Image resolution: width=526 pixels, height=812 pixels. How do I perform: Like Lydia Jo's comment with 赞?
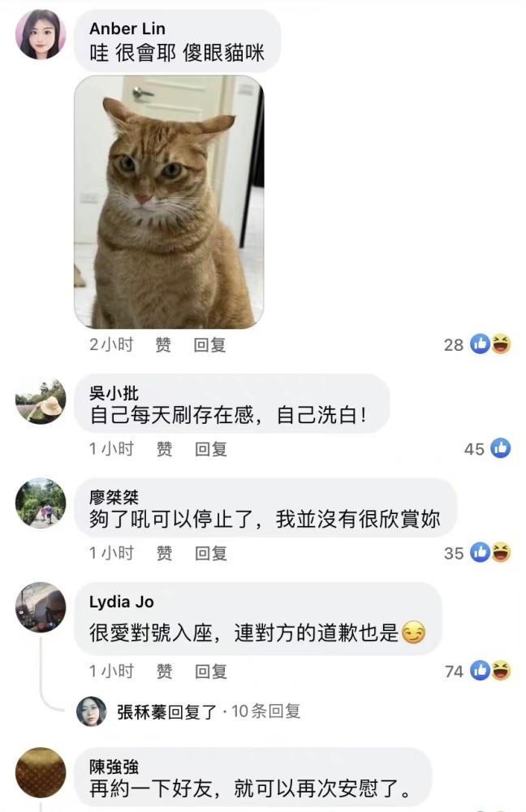point(165,672)
